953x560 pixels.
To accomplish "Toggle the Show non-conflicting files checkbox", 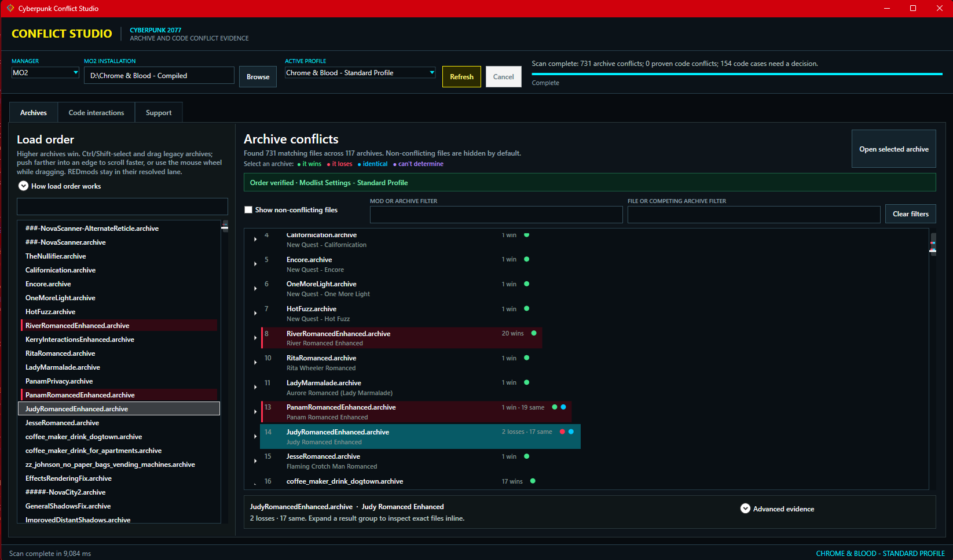I will click(248, 210).
